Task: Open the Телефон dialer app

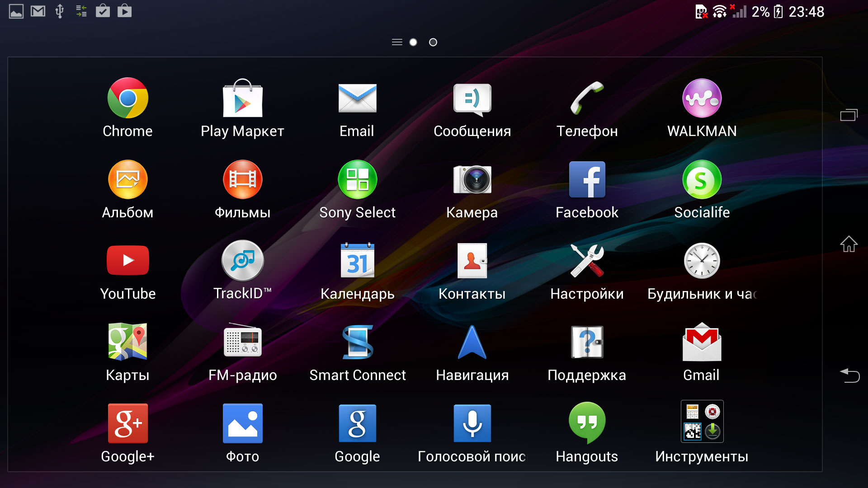Action: coord(587,108)
